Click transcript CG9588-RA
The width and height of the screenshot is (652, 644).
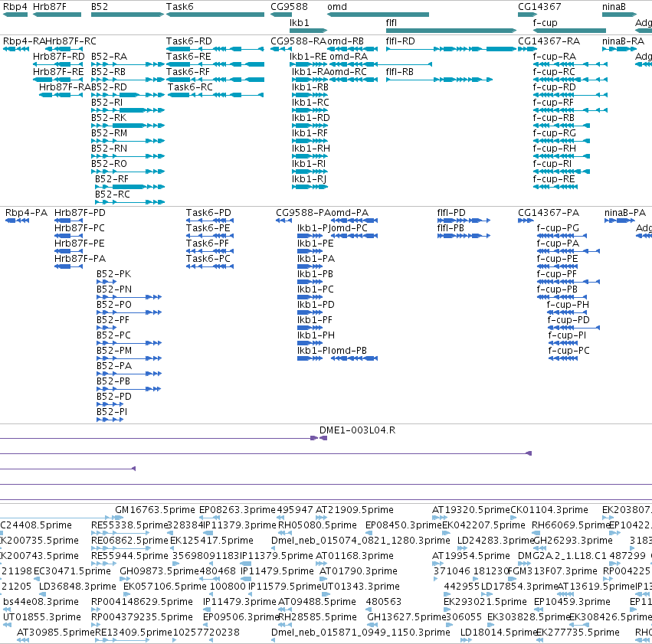click(281, 49)
